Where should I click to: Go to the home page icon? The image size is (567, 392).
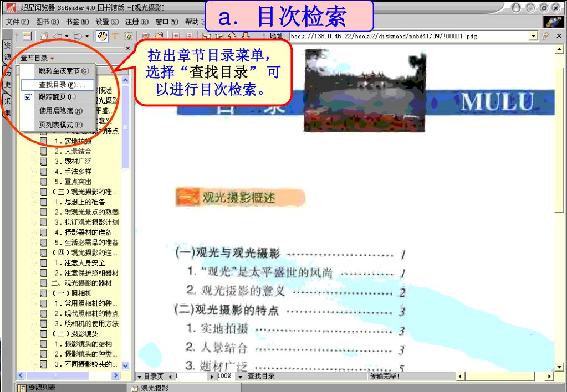coord(44,36)
